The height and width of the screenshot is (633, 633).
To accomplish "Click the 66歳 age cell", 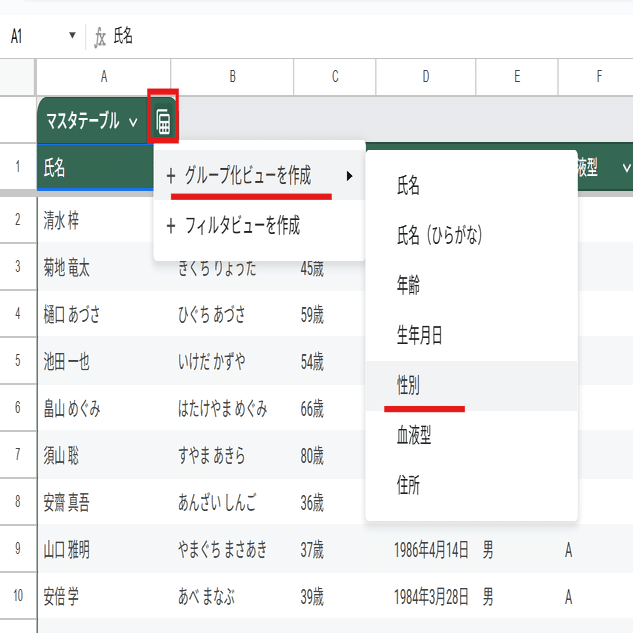I will point(329,409).
